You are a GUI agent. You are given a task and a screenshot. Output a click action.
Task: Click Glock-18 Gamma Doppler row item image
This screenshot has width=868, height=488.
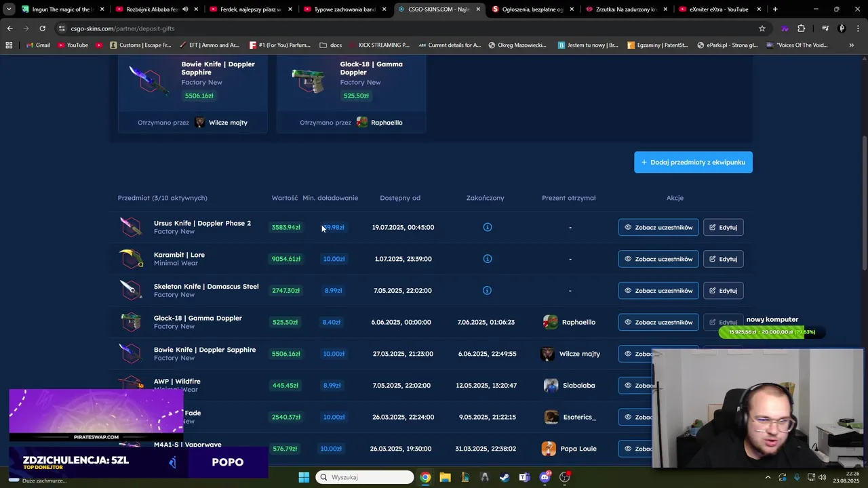(x=130, y=322)
